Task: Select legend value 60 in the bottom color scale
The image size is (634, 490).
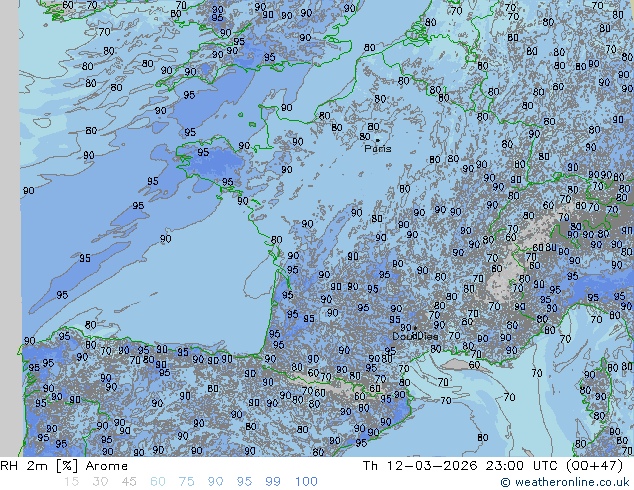Action: pyautogui.click(x=158, y=482)
